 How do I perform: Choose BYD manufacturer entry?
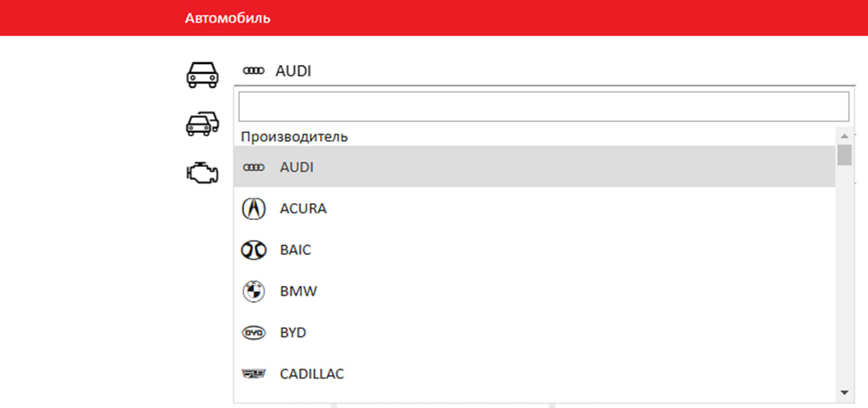[534, 333]
